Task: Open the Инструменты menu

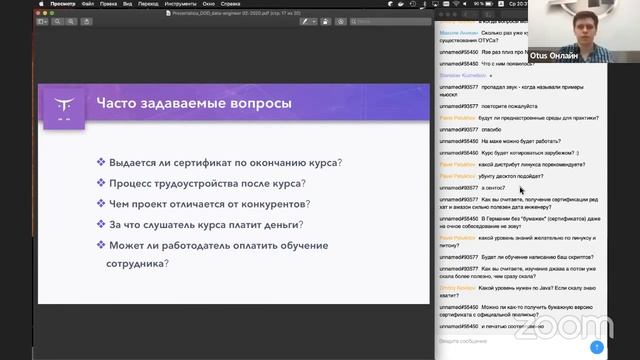Action: pyautogui.click(x=180, y=4)
